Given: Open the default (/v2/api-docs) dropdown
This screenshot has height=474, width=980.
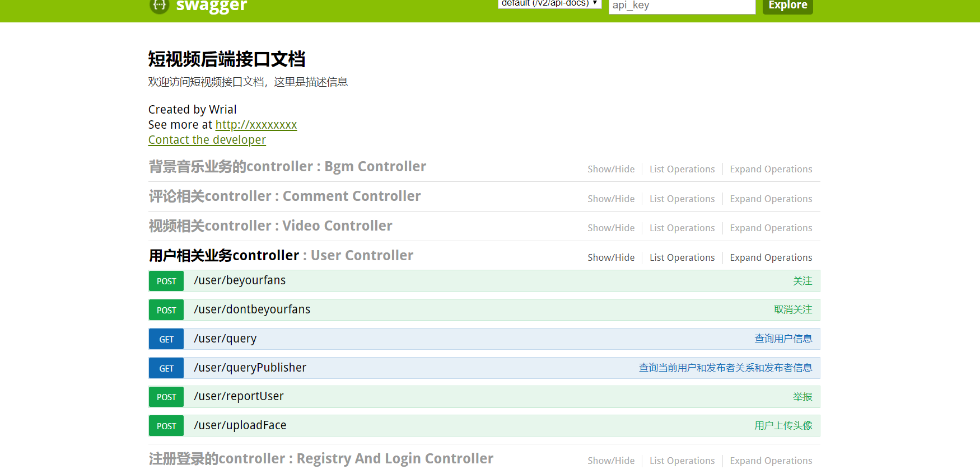Looking at the screenshot, I should [x=550, y=3].
